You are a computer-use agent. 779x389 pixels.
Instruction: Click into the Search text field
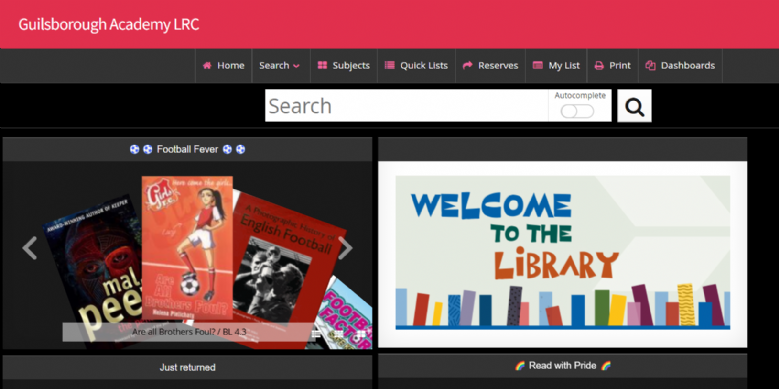click(x=406, y=106)
